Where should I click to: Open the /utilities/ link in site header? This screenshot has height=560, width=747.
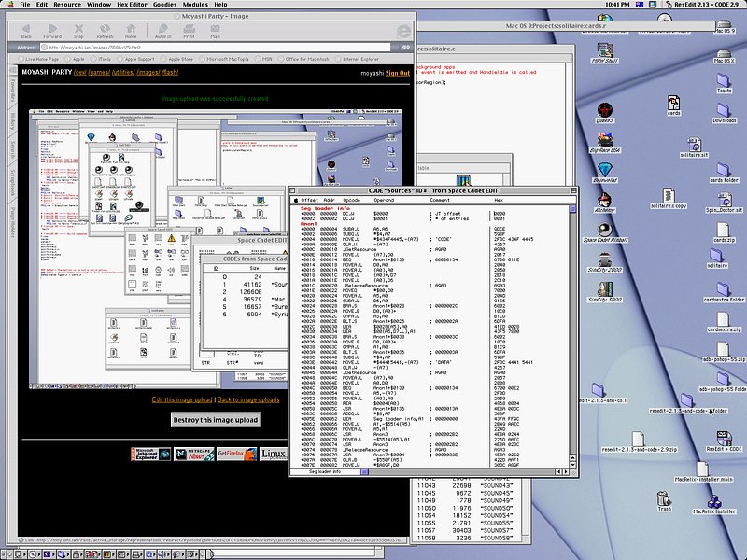[x=123, y=73]
